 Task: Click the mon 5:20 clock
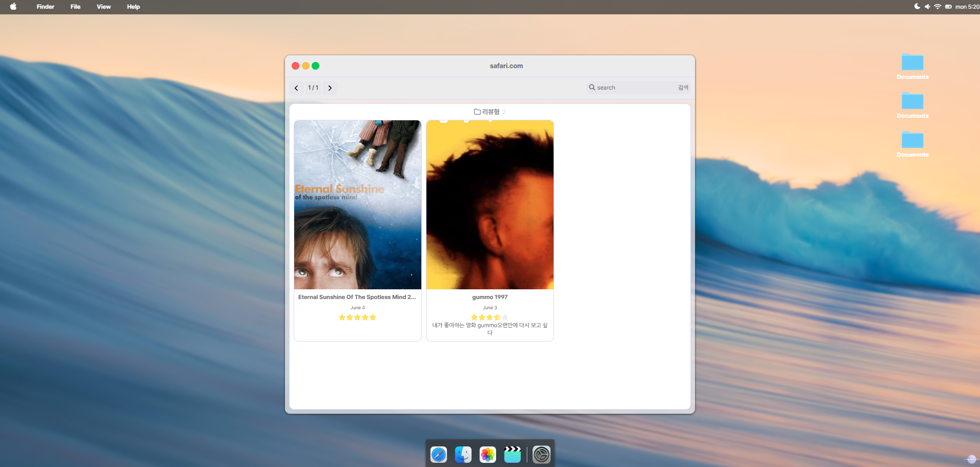[x=967, y=7]
